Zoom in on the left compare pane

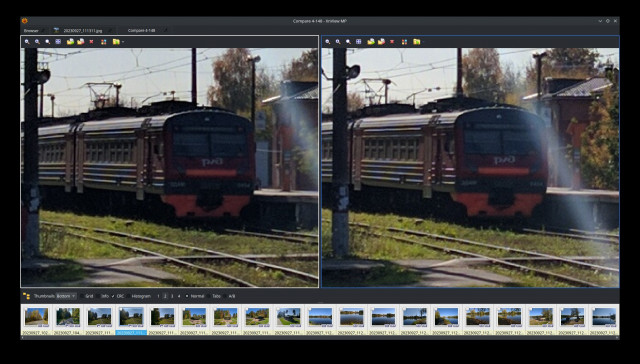click(x=27, y=42)
